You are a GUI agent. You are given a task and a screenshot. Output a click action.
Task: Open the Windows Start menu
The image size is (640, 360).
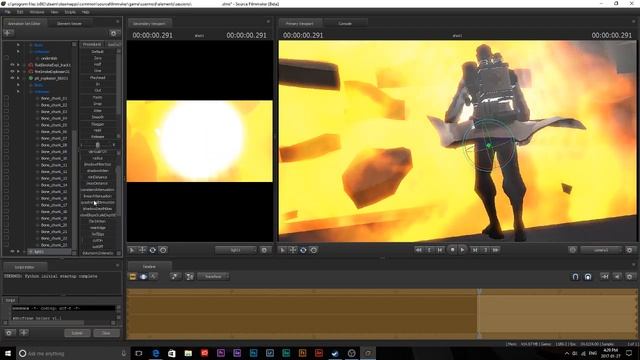[8, 353]
